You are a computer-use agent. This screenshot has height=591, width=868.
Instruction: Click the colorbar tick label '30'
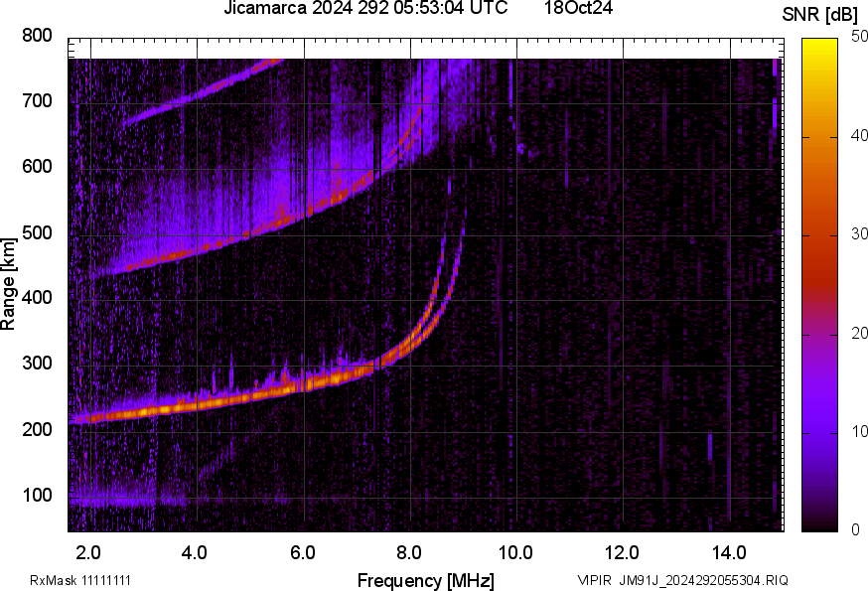click(x=859, y=234)
